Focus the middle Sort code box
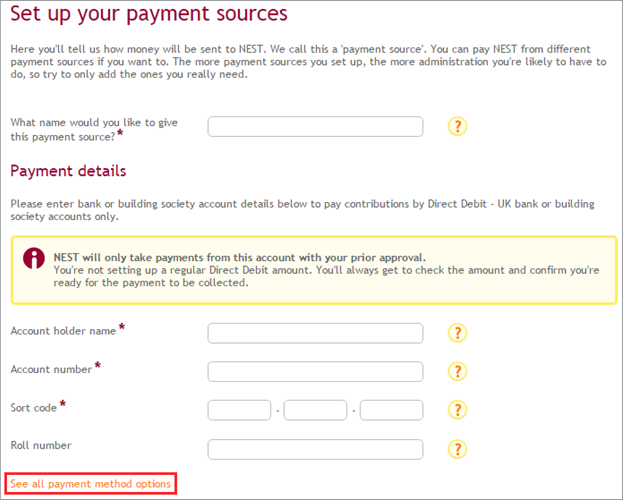623x500 pixels. 315,410
